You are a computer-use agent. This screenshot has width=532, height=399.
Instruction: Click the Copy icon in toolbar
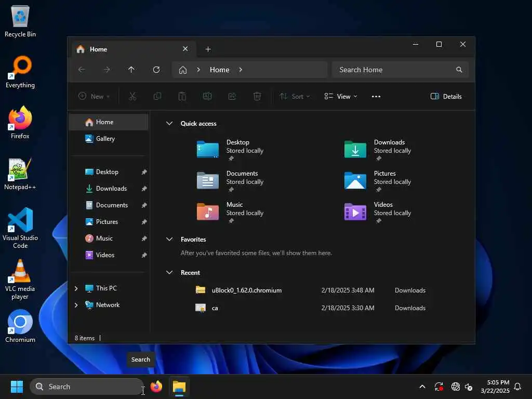tap(157, 96)
